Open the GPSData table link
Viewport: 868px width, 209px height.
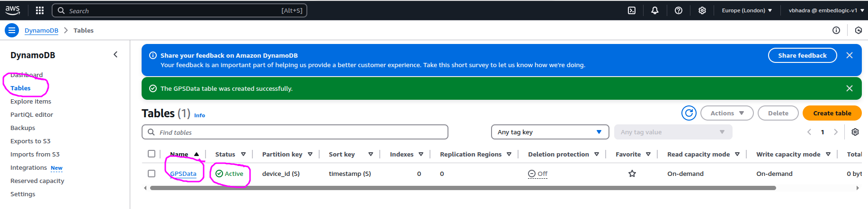coord(183,174)
